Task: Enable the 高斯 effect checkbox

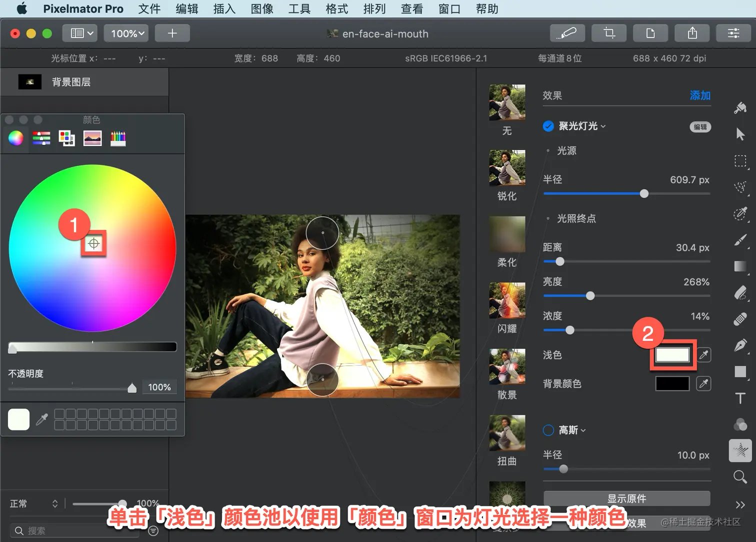Action: pyautogui.click(x=548, y=430)
